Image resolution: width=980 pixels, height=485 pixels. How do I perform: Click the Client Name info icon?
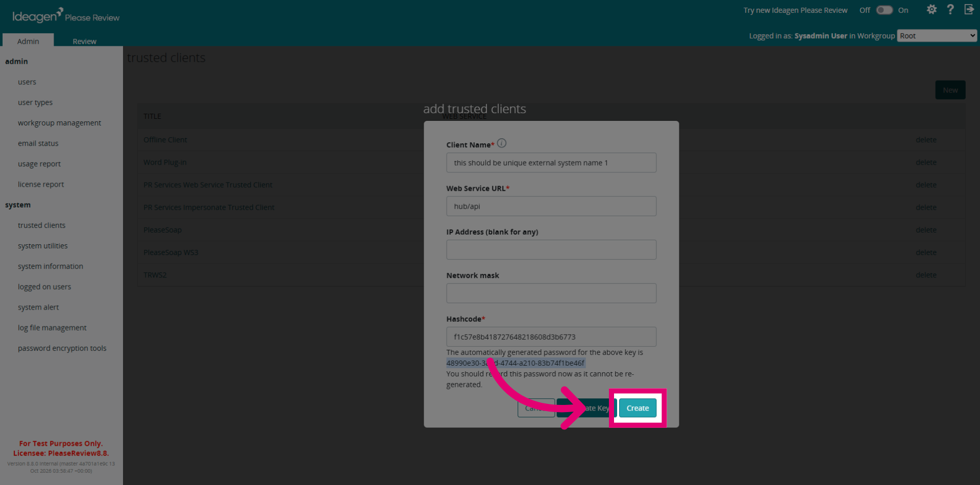[502, 143]
